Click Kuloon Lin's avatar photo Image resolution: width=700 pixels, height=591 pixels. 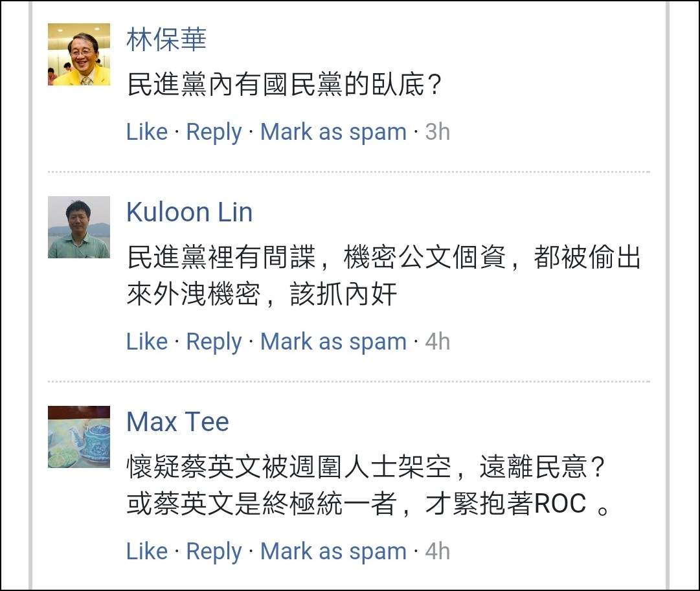tap(79, 227)
